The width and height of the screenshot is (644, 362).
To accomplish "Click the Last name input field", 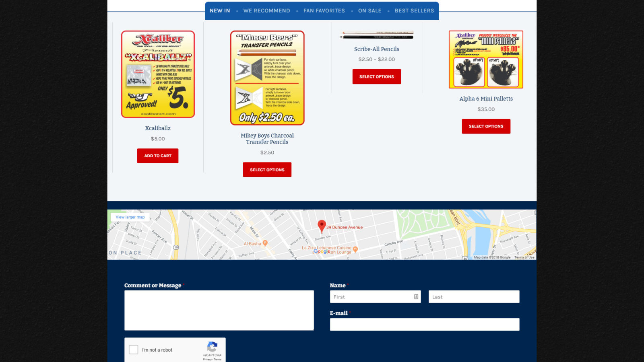I will (x=474, y=297).
